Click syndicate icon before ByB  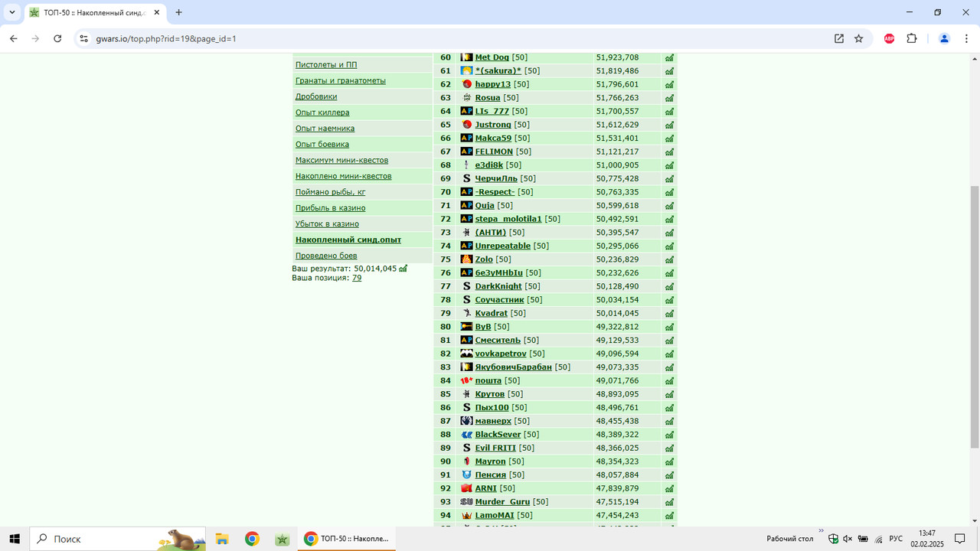(x=467, y=327)
